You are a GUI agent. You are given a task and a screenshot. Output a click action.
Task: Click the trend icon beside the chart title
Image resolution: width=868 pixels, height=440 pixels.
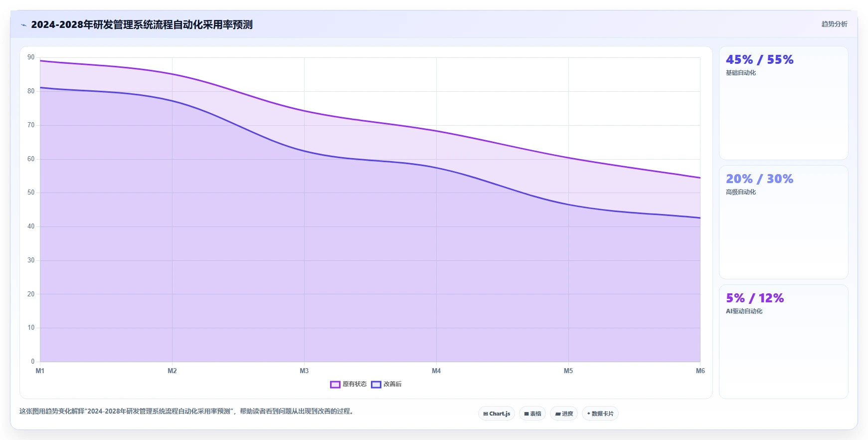tap(23, 25)
